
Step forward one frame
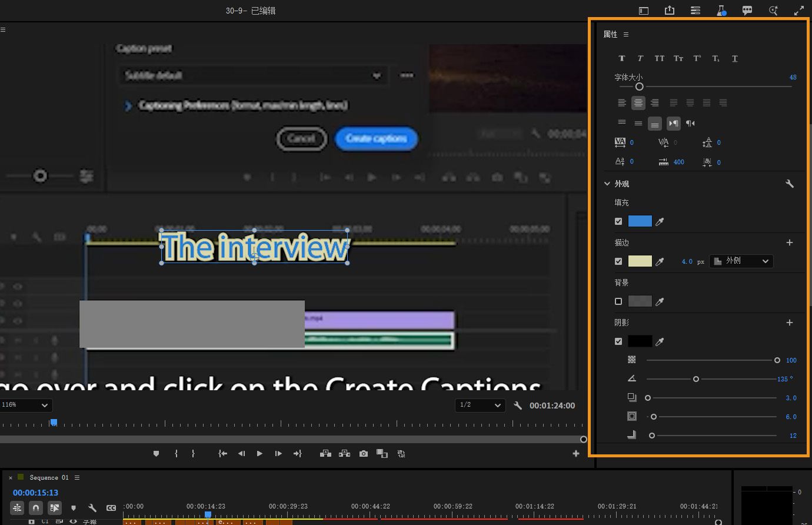[278, 454]
